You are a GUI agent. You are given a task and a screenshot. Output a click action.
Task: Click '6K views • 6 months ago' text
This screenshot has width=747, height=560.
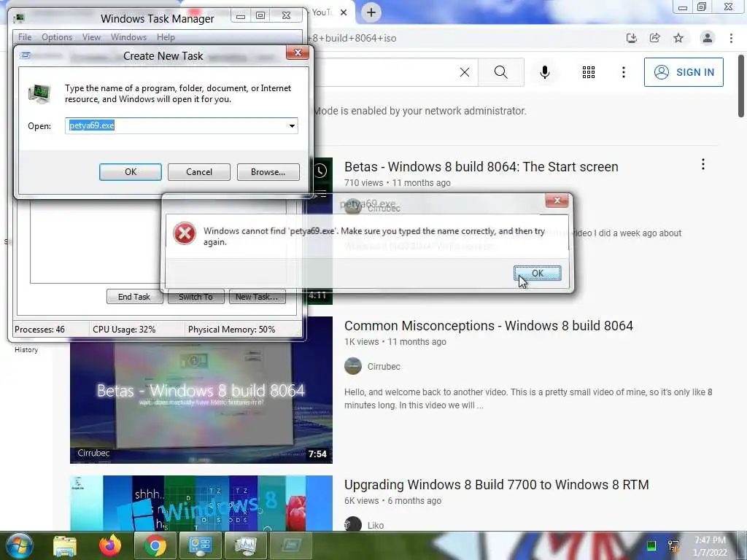(x=392, y=501)
